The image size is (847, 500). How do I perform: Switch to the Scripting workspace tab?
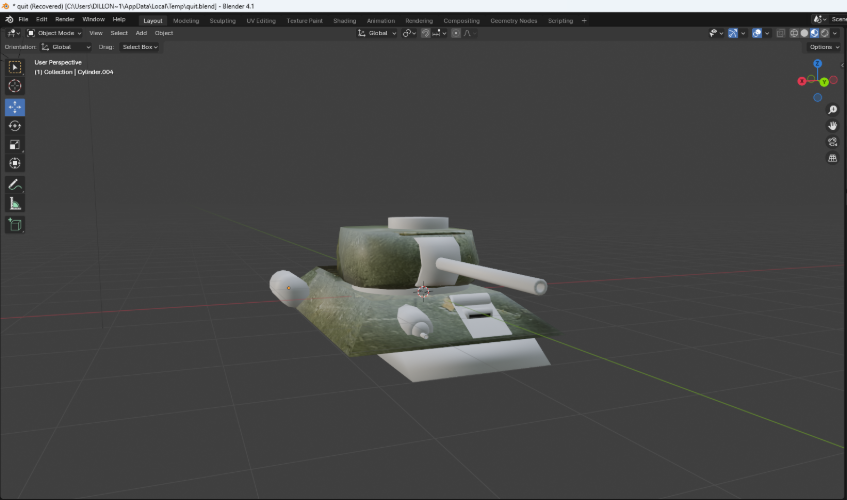pos(560,21)
